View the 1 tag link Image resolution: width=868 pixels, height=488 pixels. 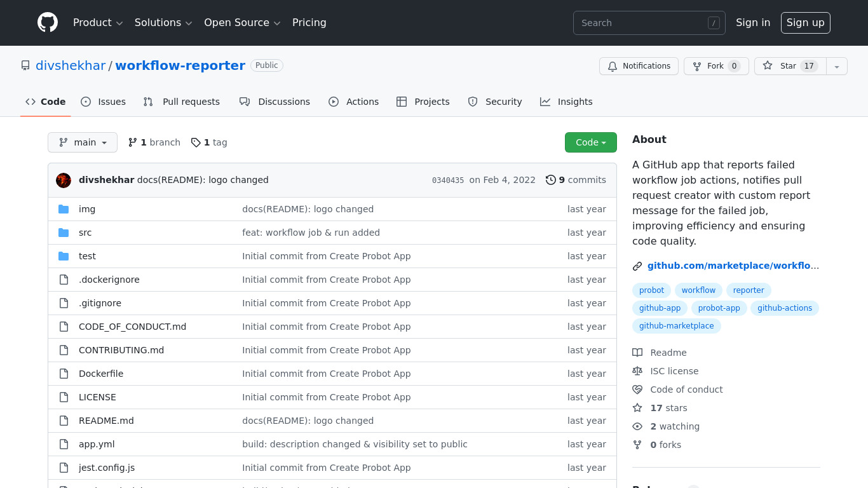pyautogui.click(x=209, y=142)
